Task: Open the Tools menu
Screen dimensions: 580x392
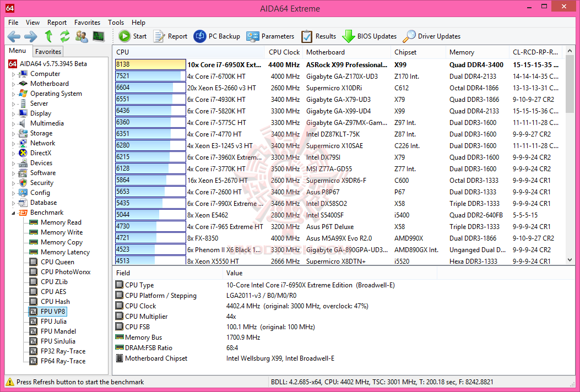Action: [116, 23]
